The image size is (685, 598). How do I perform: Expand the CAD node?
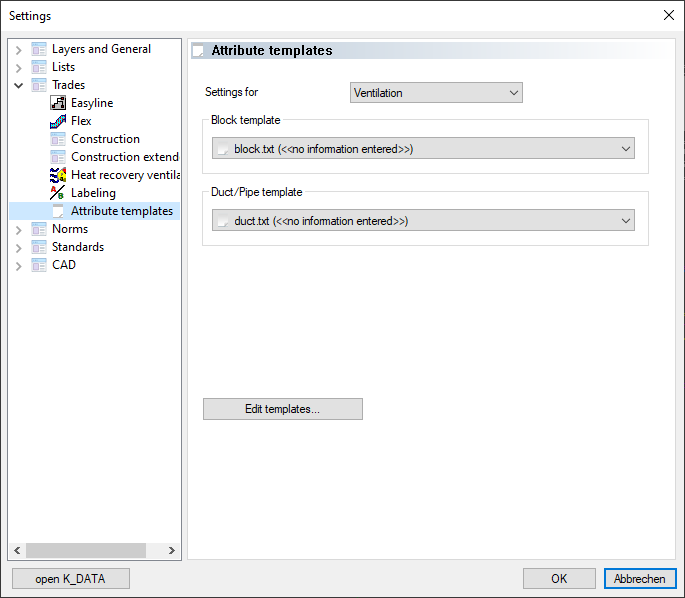coord(18,266)
